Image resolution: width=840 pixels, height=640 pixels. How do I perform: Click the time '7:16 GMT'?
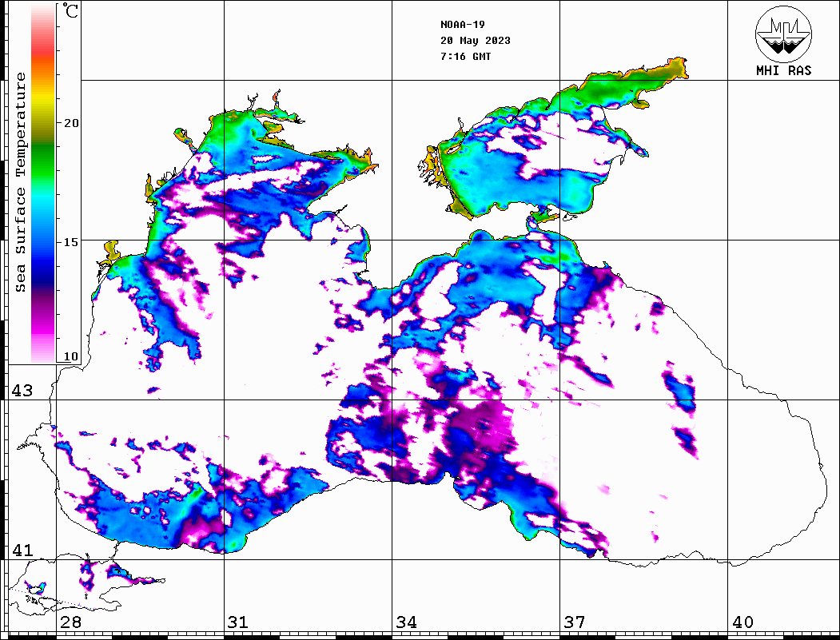pos(465,57)
